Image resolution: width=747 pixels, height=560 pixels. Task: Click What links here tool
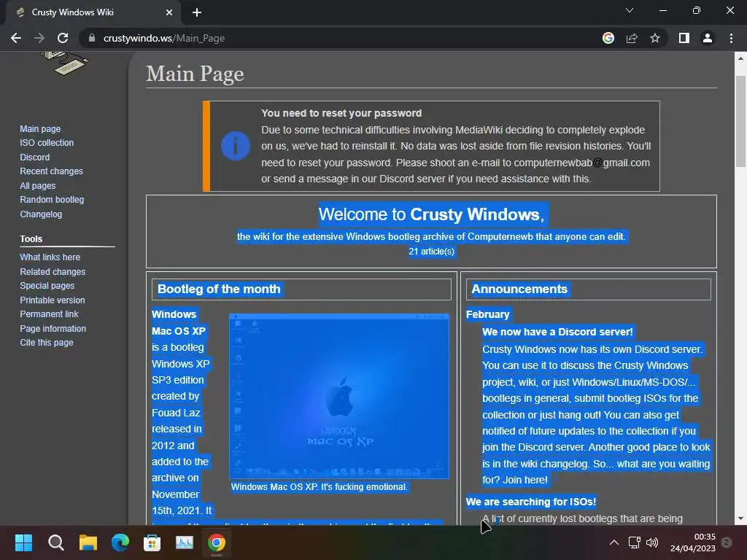[x=50, y=257]
